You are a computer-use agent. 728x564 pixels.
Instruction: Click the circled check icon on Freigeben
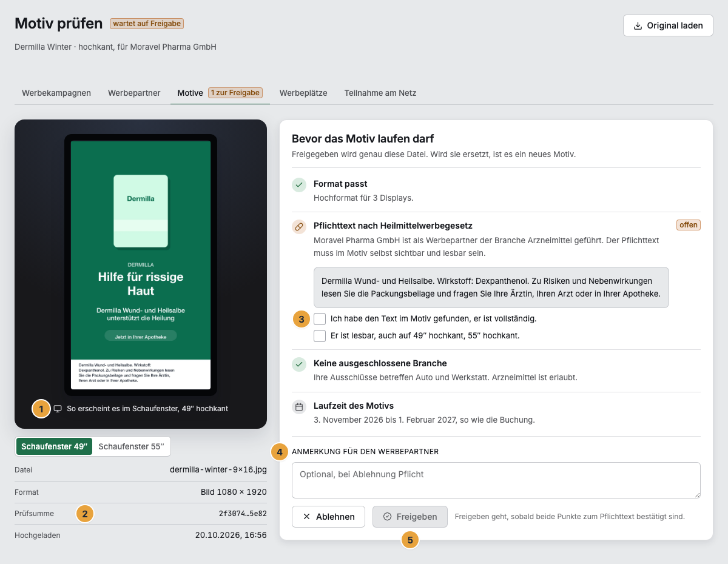[x=387, y=517]
